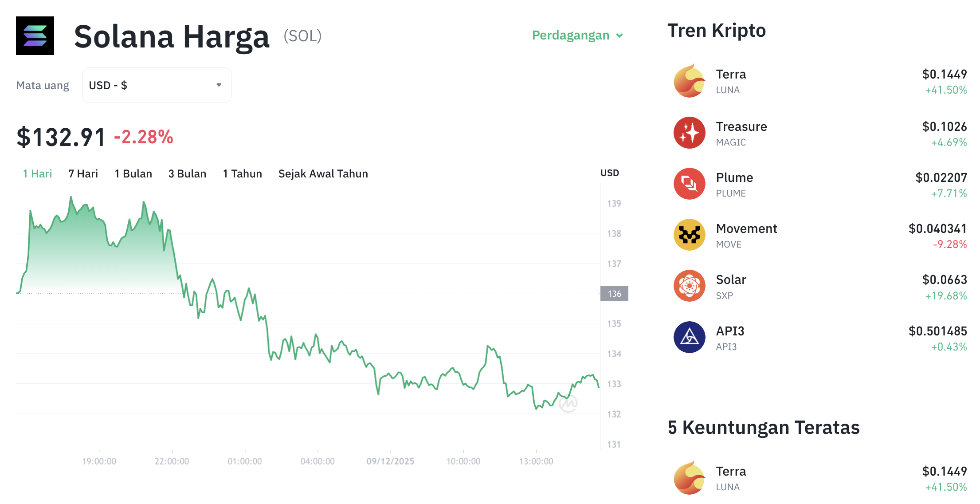The width and height of the screenshot is (980, 504).
Task: Open the USD currency dropdown
Action: pos(156,85)
